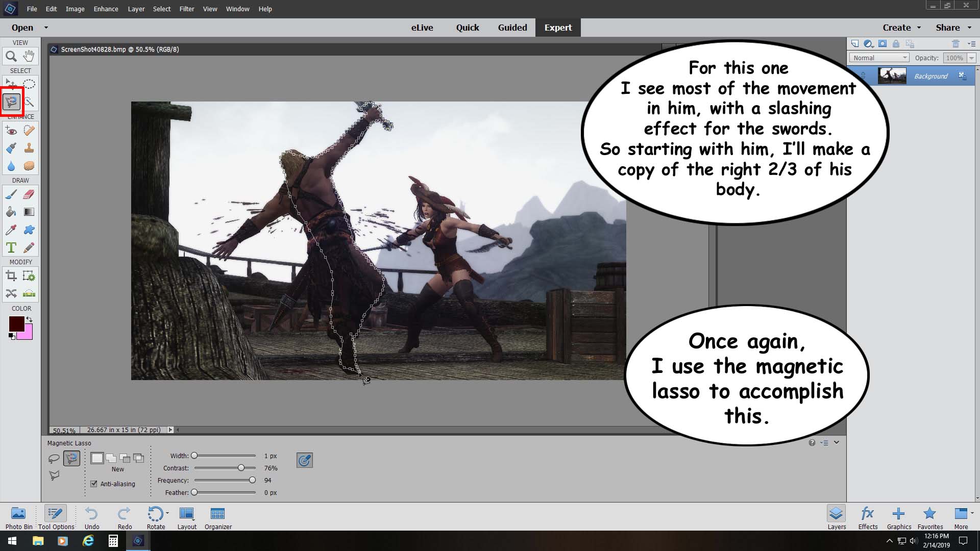Expand the Share dropdown
The image size is (980, 551).
pyautogui.click(x=970, y=28)
